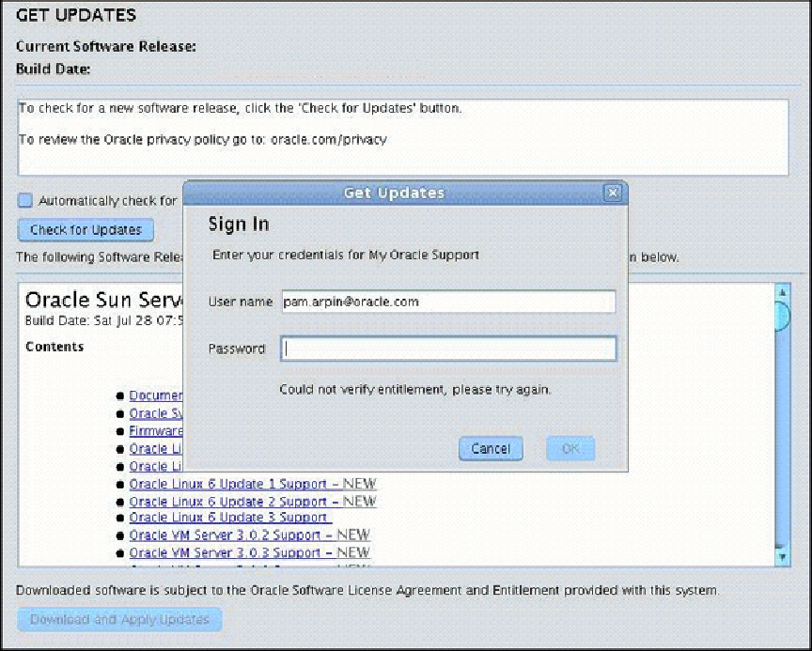Click the 'Build Date:' label at top
This screenshot has height=651, width=812.
point(54,69)
